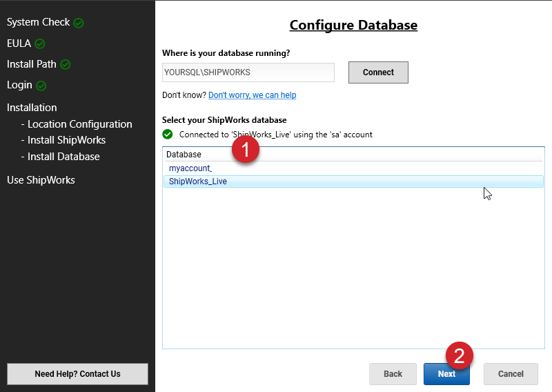Screen dimensions: 552x392
Task: Select the ShipWorks_Live database row
Action: coord(353,182)
